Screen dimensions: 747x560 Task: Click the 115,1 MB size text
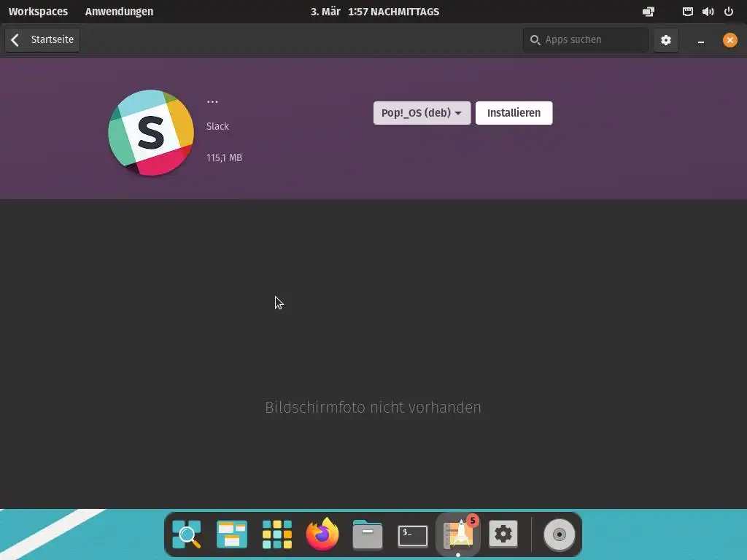(224, 157)
